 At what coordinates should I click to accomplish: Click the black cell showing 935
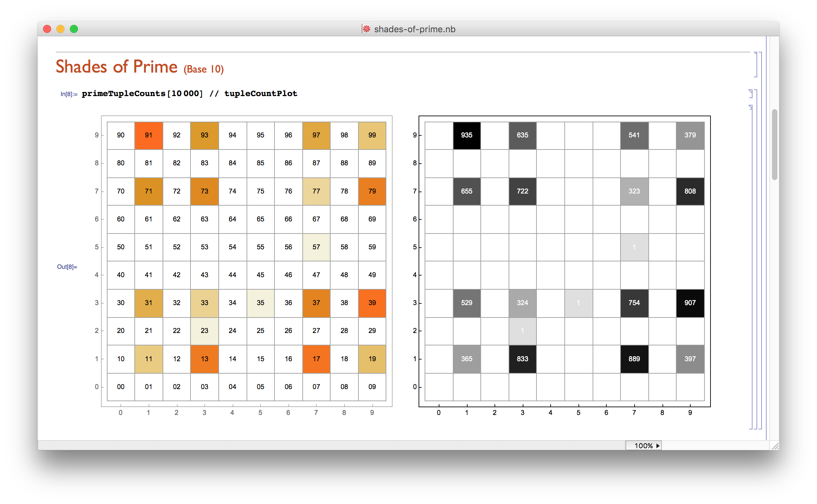(466, 135)
